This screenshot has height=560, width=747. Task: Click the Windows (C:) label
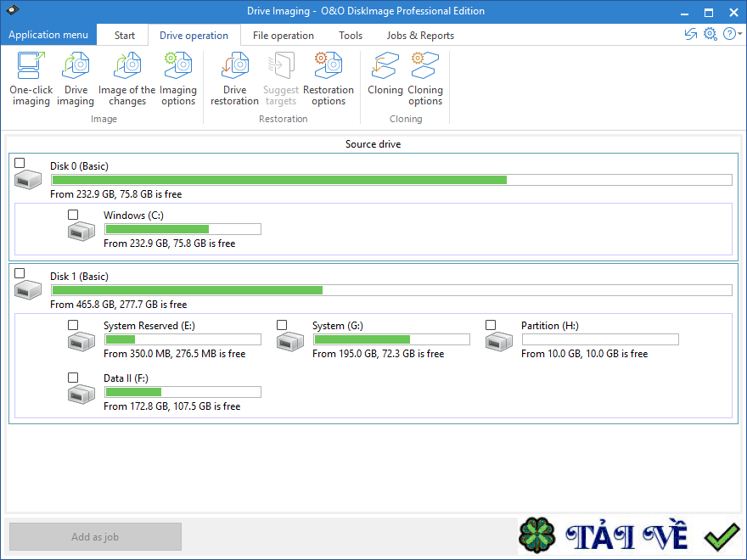click(133, 216)
